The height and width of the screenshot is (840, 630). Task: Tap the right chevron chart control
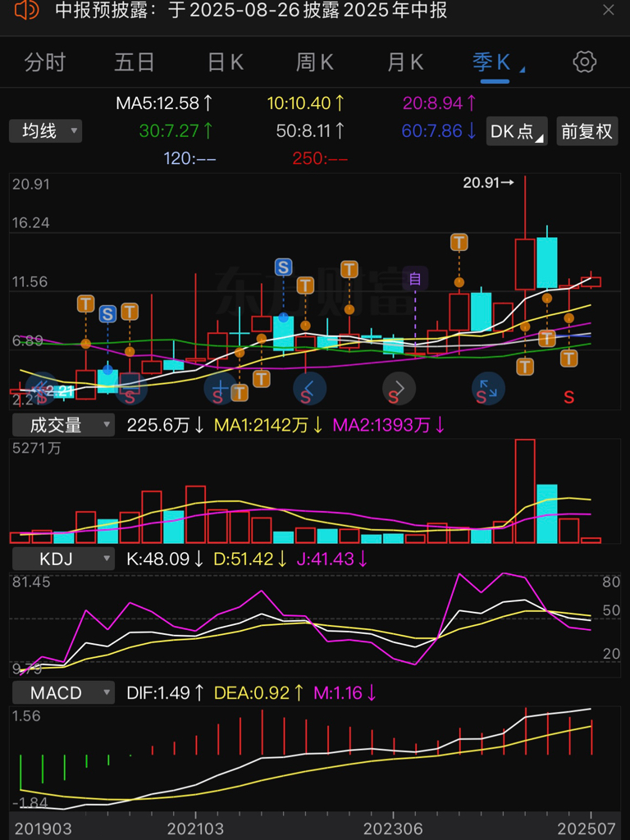click(399, 388)
